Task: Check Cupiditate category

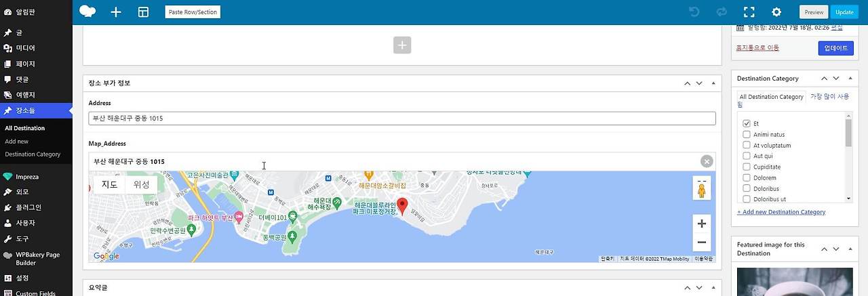Action: tap(747, 167)
